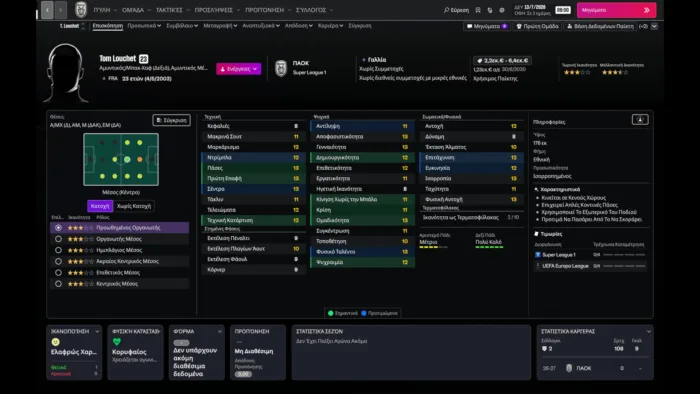Click the player silhouette portrait
The image size is (700, 394).
66,73
